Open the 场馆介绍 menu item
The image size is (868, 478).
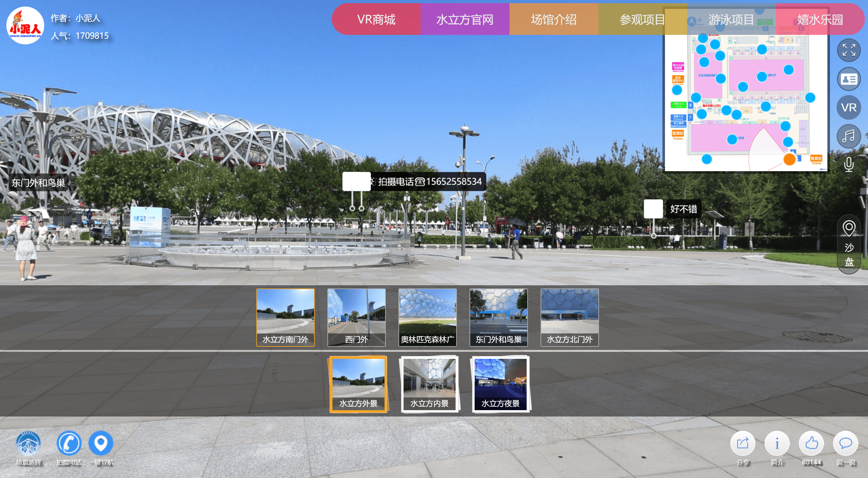coord(554,20)
